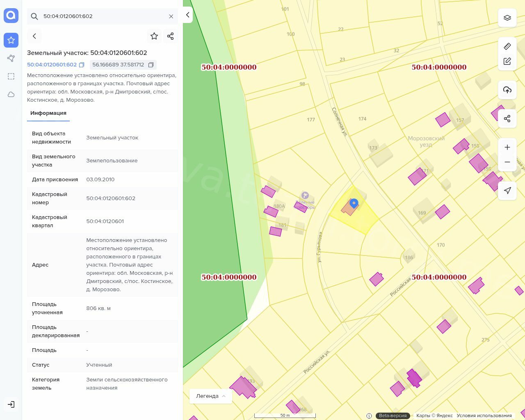Select the ruler measurement tool
Viewport: 525px width, 420px height.
(507, 46)
